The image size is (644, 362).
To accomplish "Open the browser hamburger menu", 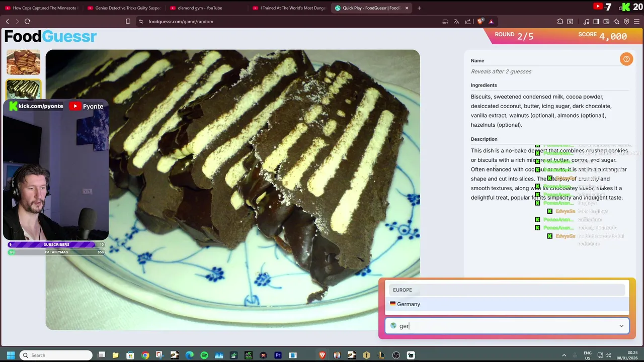I will coord(636,22).
